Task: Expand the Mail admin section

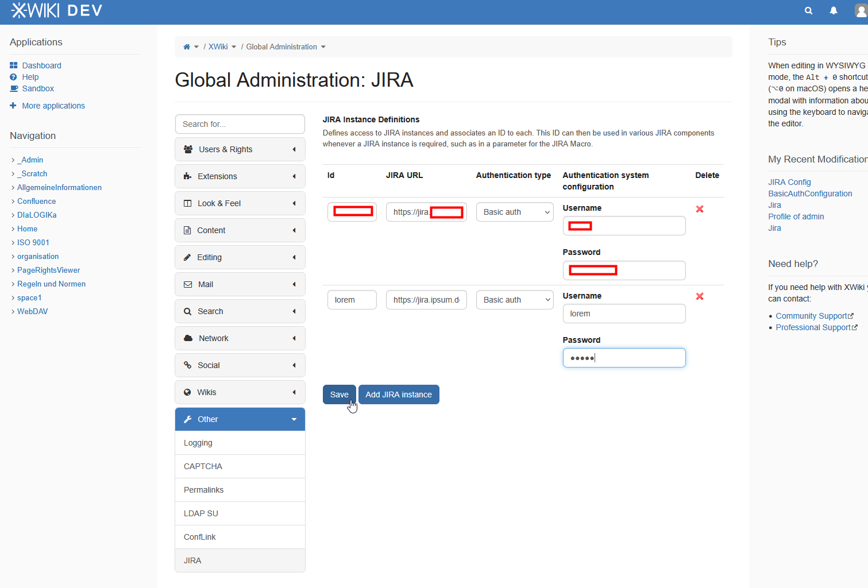Action: click(240, 284)
